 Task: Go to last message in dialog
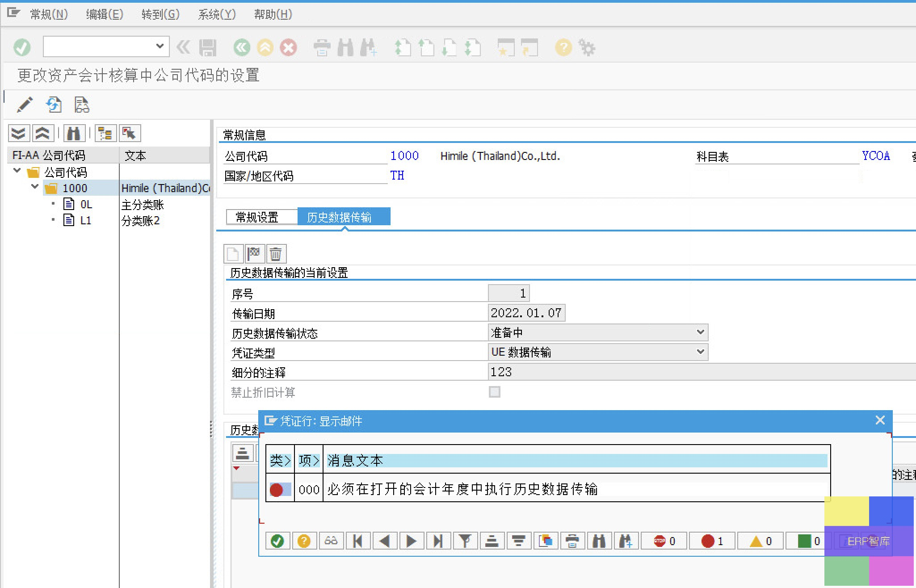coord(438,541)
